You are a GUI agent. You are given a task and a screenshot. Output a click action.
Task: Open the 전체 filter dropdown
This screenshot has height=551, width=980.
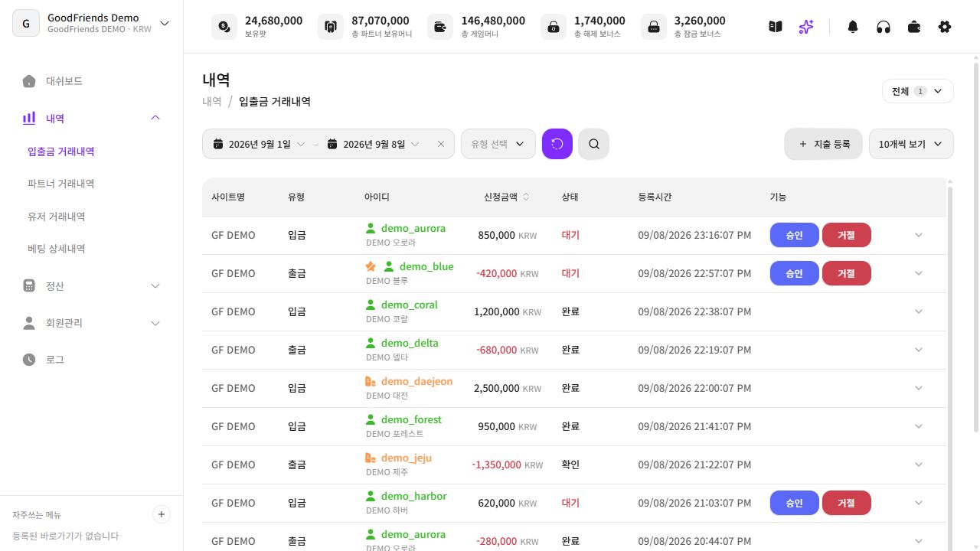pos(918,91)
